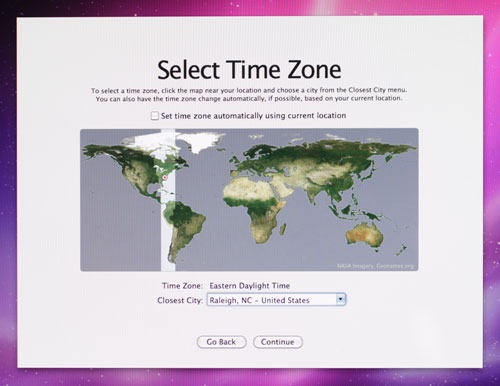Enable Set time zone automatically checkbox
500x386 pixels.
click(x=155, y=116)
